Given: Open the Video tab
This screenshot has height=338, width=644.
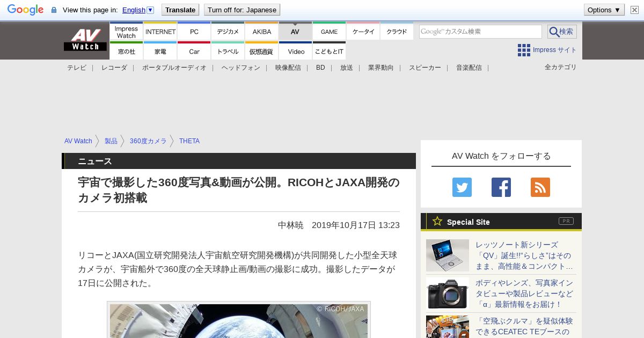Looking at the screenshot, I should (x=295, y=52).
